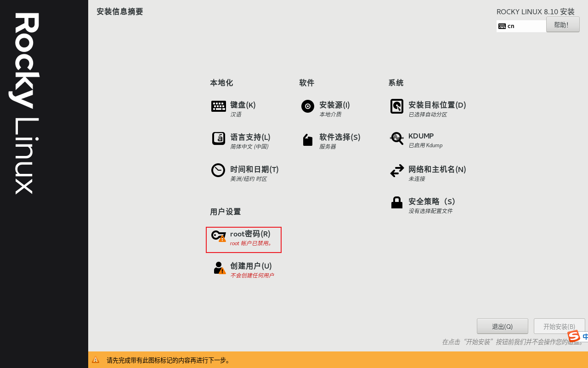Viewport: 588px width, 368px height.
Task: Click the Sogou input method S icon
Action: [x=574, y=336]
